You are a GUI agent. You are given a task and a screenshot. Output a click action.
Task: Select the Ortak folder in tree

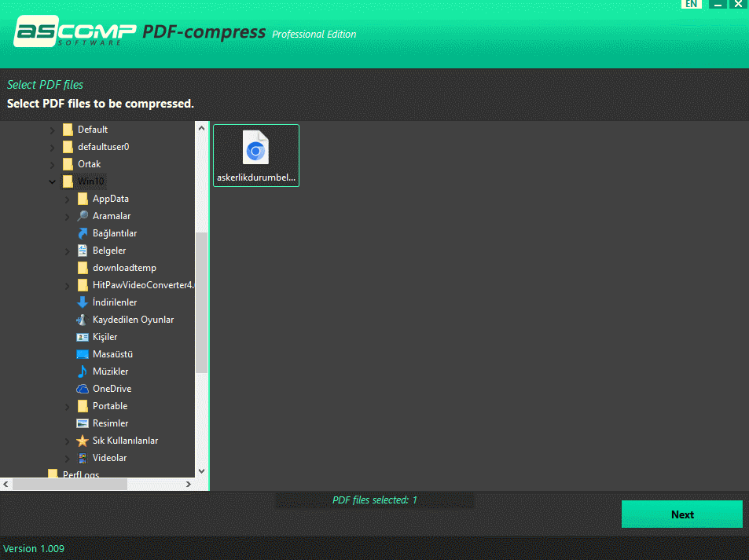tap(89, 164)
